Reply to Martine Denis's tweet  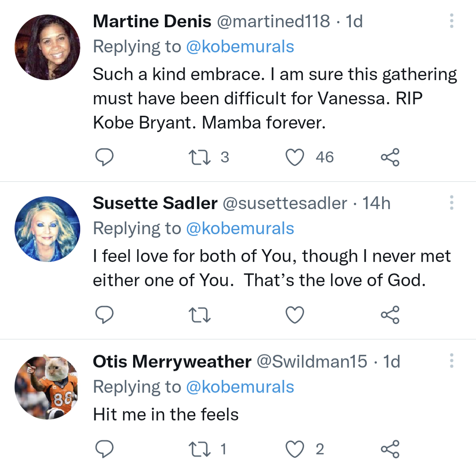[105, 157]
